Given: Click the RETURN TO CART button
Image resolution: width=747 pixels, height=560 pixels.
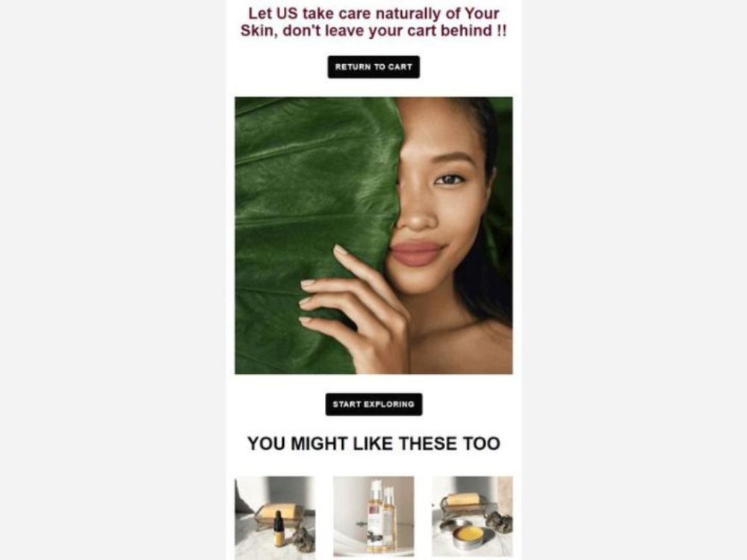Looking at the screenshot, I should [x=373, y=67].
